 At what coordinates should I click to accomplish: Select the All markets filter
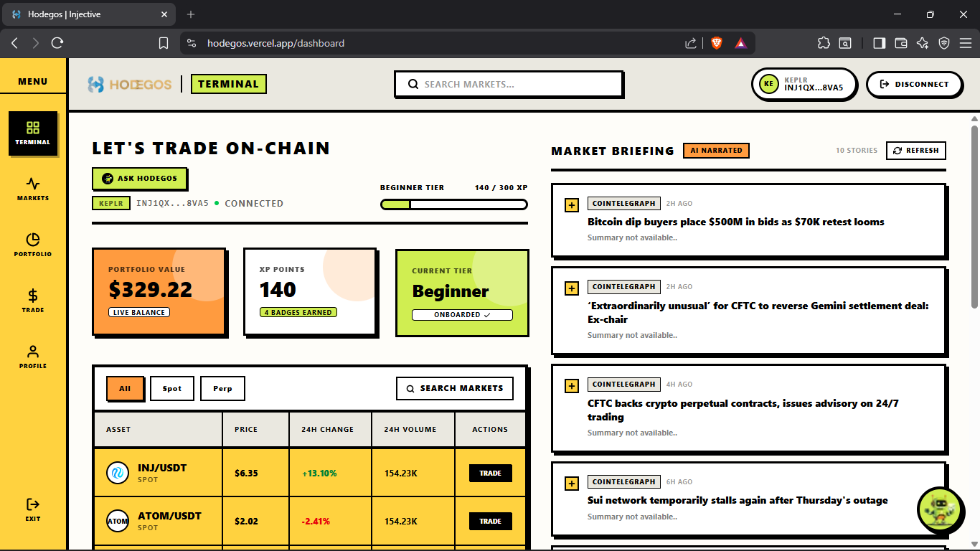[x=125, y=388]
